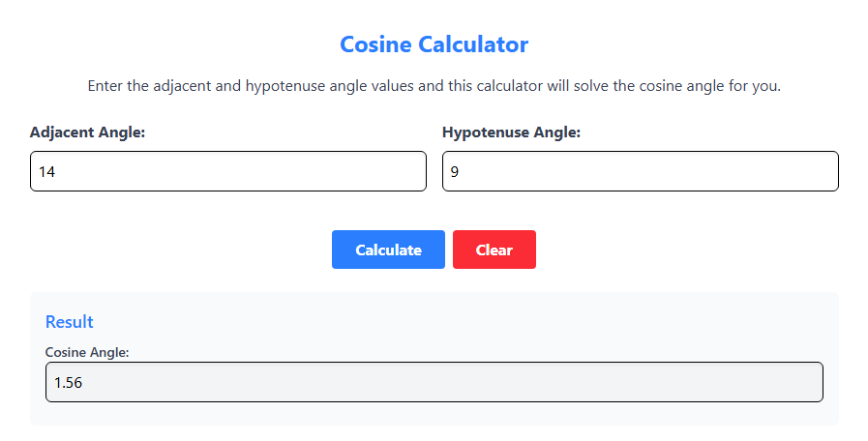Click the "Adjacent Angle:" label

(88, 132)
